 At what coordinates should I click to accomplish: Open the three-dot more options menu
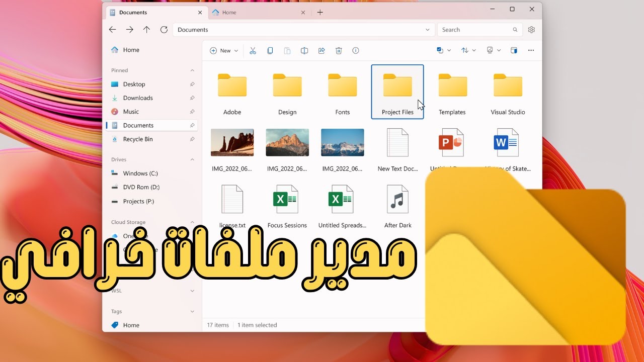point(531,50)
